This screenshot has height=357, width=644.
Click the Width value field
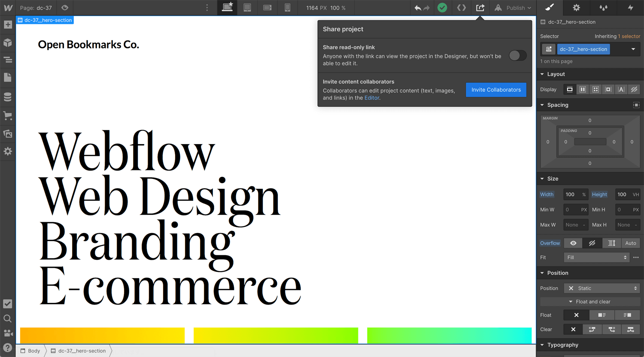point(576,194)
